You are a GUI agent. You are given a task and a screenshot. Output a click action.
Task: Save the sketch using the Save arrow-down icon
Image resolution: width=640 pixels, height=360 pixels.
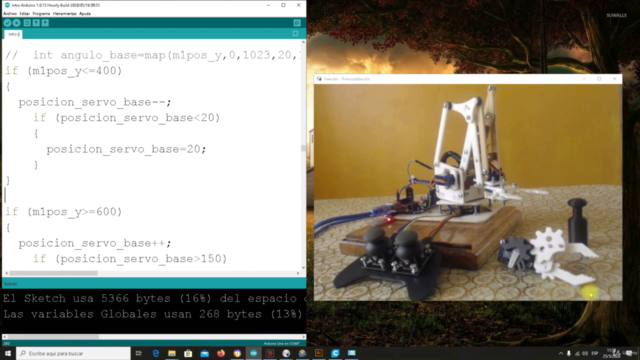coord(45,23)
